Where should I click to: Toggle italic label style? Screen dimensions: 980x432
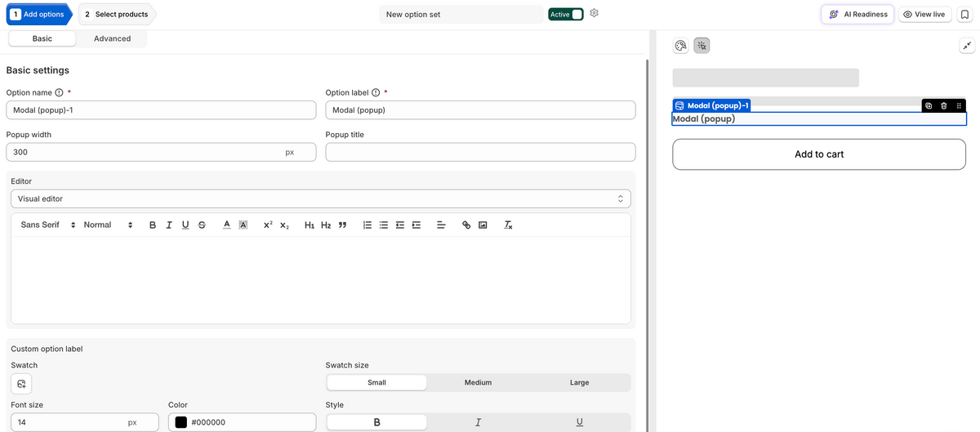478,422
